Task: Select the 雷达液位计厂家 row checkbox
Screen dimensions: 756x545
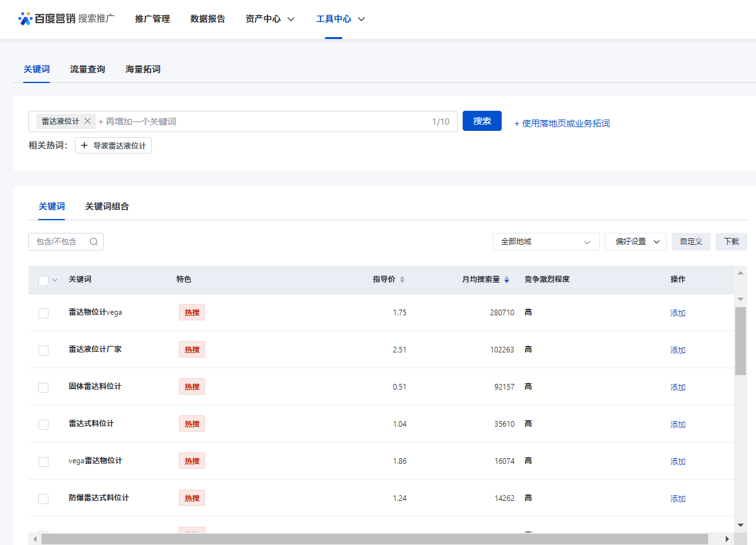Action: tap(43, 350)
